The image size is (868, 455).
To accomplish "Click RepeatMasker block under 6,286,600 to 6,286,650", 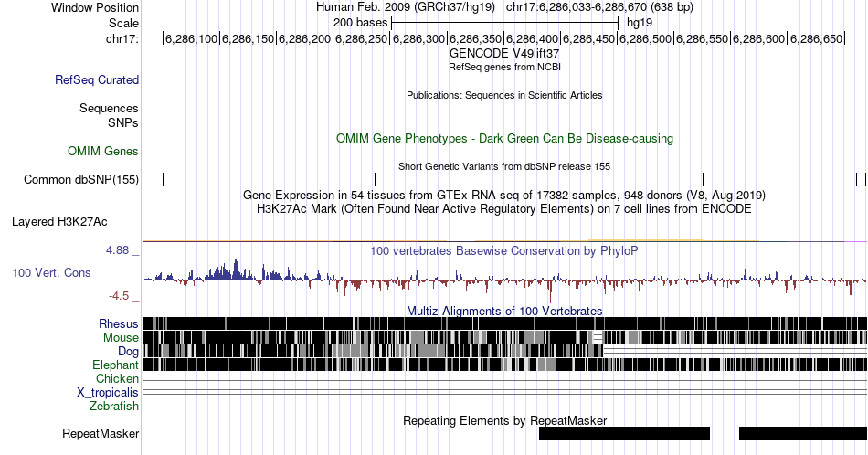I will [x=803, y=433].
